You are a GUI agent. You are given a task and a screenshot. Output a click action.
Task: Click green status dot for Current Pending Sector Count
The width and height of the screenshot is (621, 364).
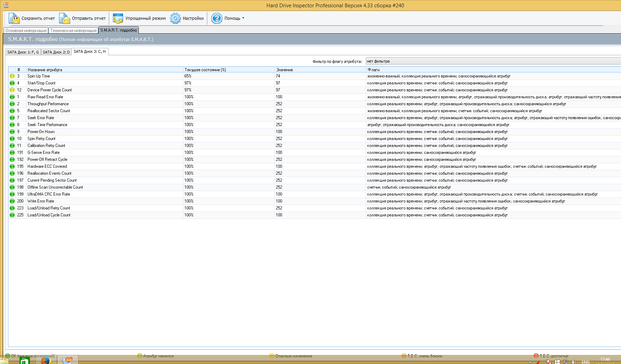point(12,180)
